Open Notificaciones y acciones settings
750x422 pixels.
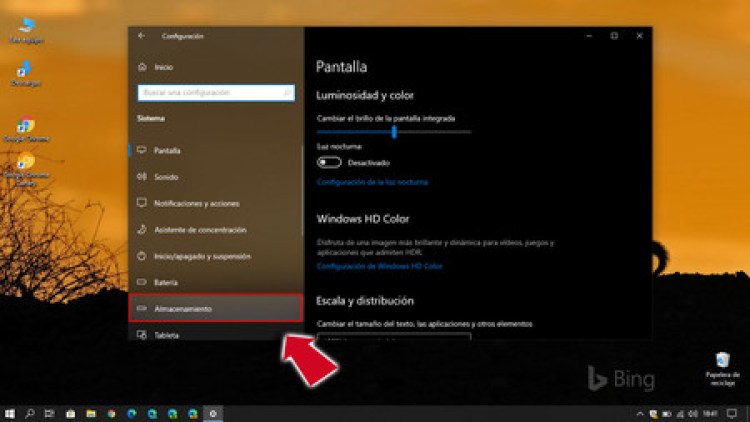pyautogui.click(x=196, y=203)
